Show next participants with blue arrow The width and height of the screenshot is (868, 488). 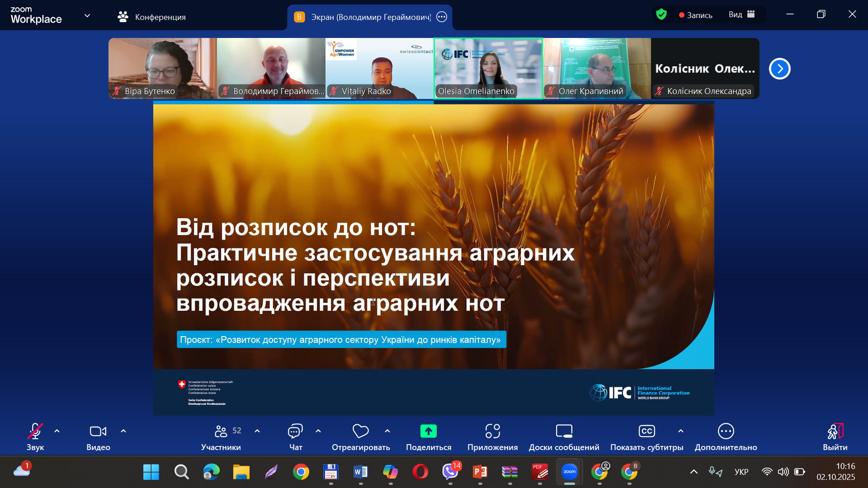click(779, 69)
